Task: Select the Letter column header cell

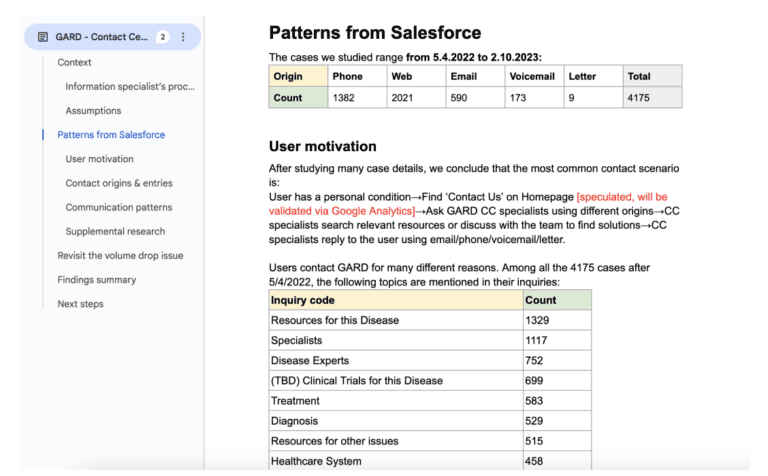Action: click(594, 76)
